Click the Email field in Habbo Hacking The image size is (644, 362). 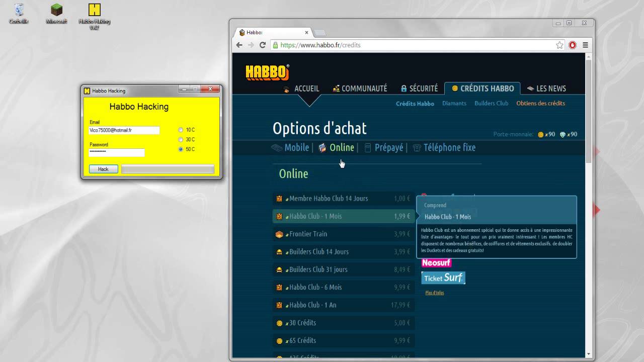pyautogui.click(x=124, y=130)
